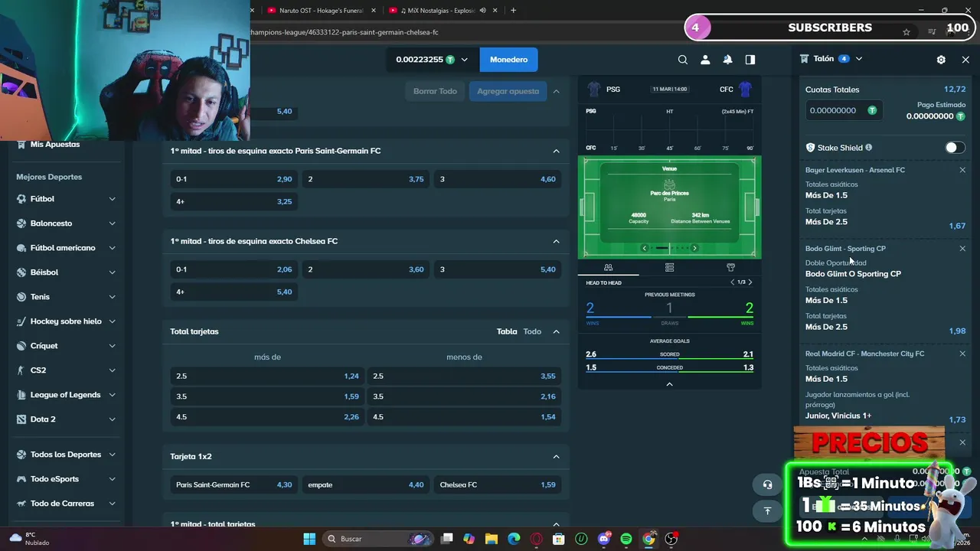Remove Real Madrid CF - Manchester City selection

coord(962,354)
